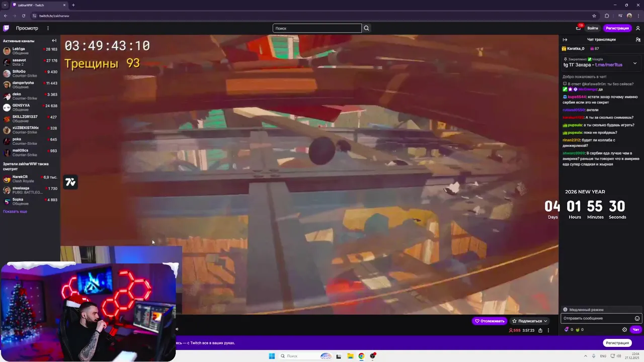Viewport: 644px width, 362px height.
Task: Open poka Counter-Strike channel
Action: click(30, 141)
